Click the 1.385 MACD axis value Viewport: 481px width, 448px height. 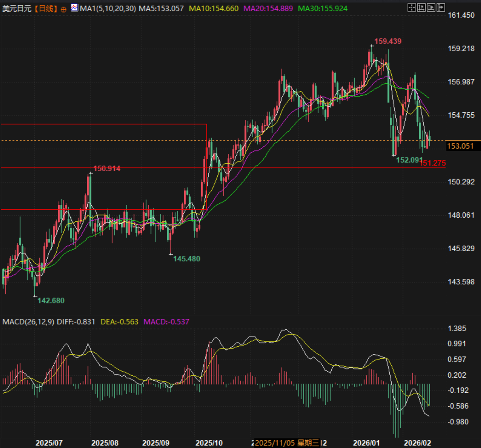click(x=457, y=329)
